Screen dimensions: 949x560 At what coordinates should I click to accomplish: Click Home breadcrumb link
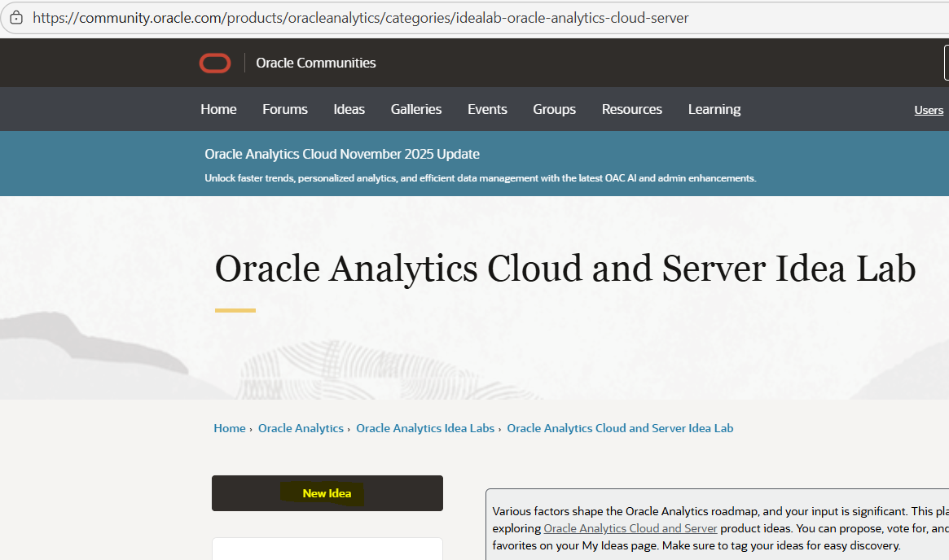230,428
